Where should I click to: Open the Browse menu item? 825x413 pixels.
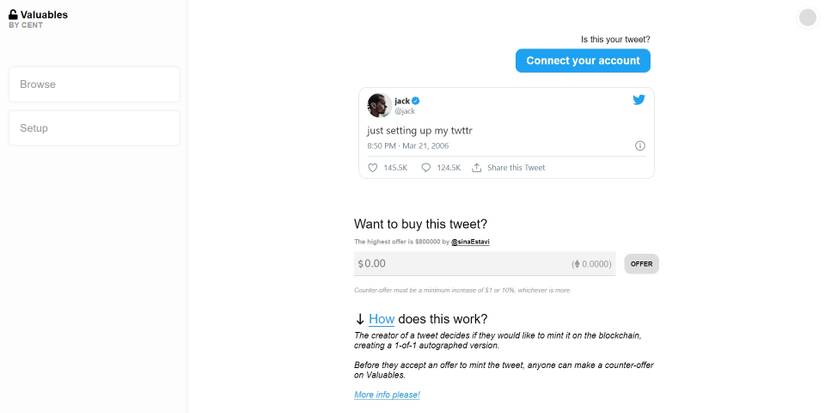tap(94, 84)
